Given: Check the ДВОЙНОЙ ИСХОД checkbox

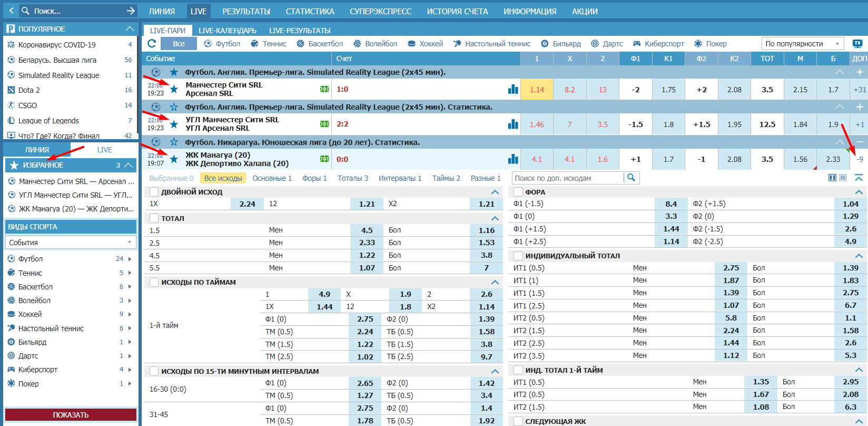Looking at the screenshot, I should pos(154,192).
